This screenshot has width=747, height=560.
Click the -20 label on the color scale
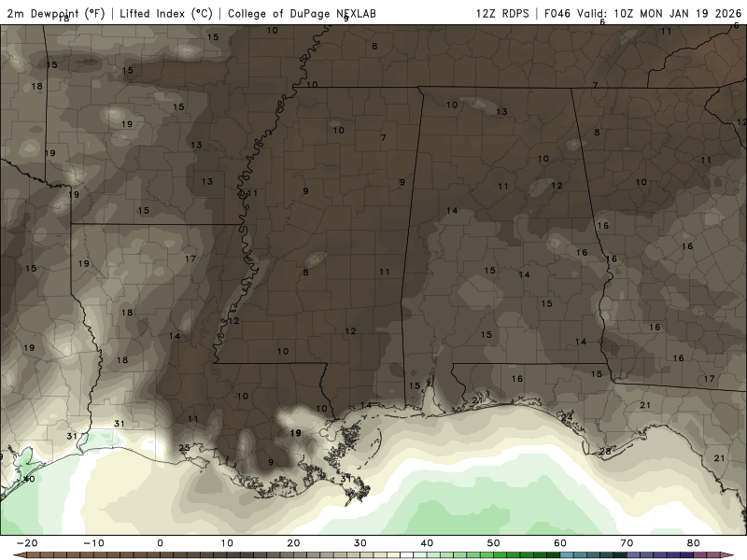tap(27, 543)
